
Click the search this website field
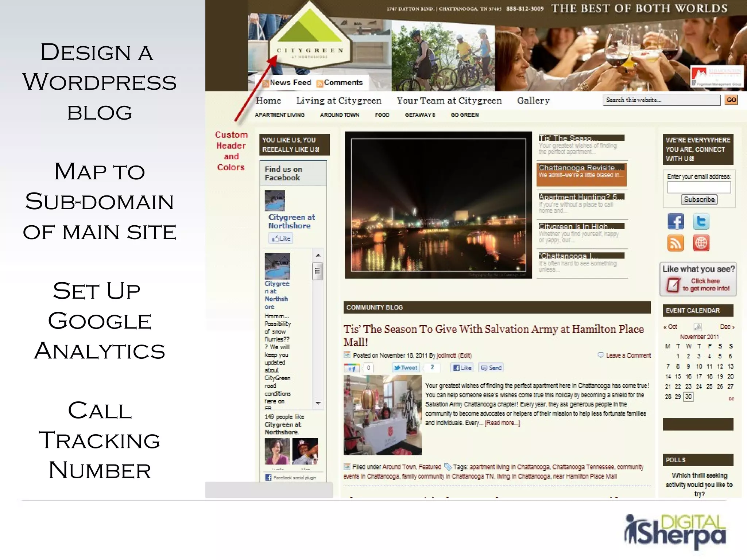[662, 100]
